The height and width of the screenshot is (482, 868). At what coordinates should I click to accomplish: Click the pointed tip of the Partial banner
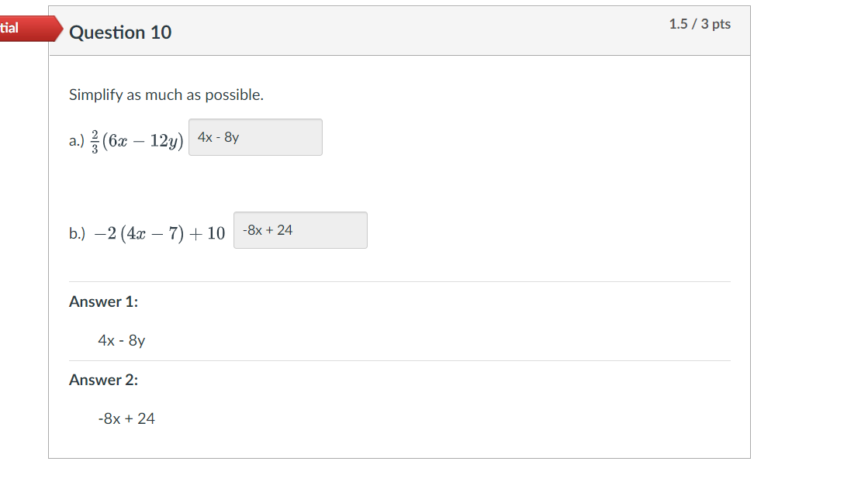(61, 29)
